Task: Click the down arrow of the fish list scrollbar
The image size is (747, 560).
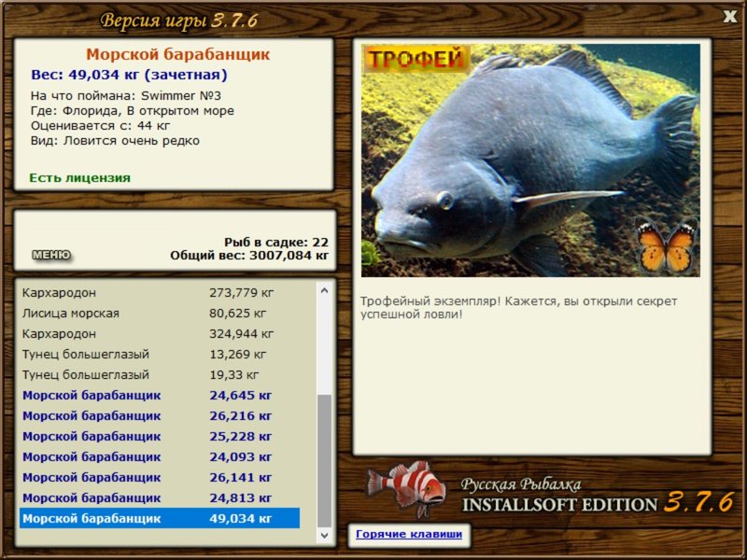Action: click(324, 535)
